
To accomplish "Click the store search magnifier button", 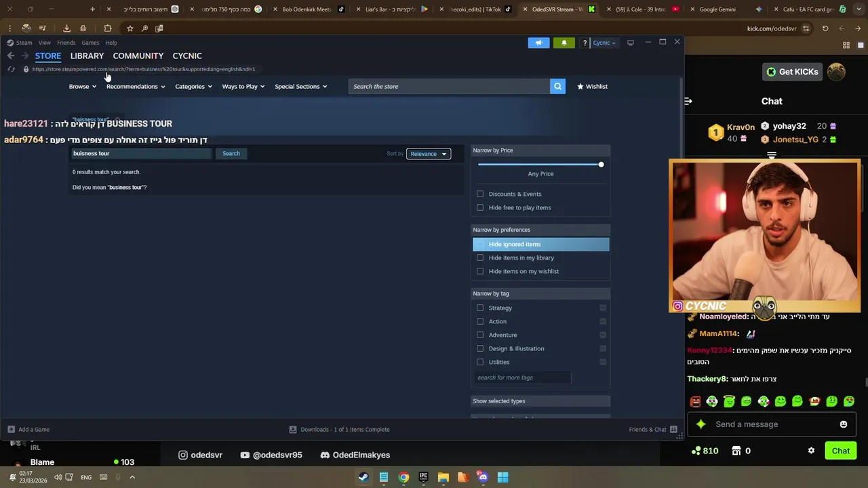I will [557, 86].
